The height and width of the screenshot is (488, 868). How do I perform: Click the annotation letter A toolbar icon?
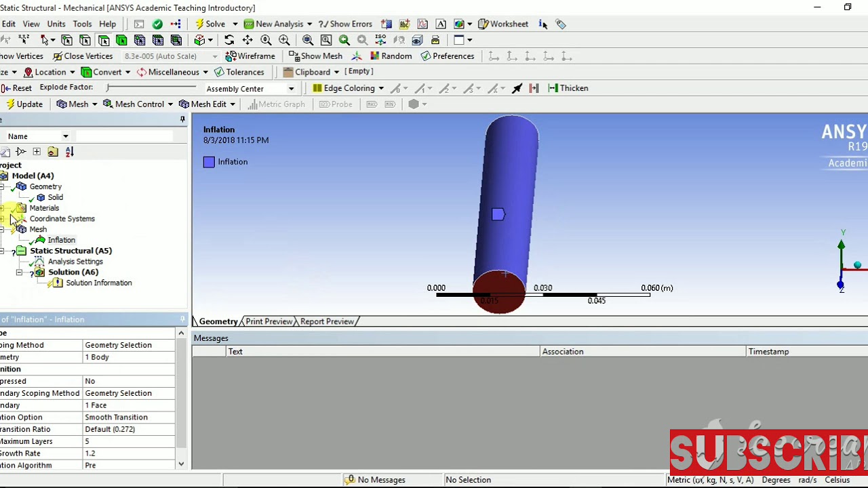coord(441,24)
